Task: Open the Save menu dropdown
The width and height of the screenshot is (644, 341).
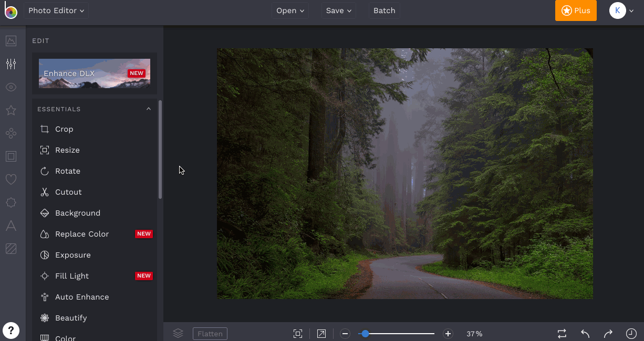Action: (x=338, y=10)
